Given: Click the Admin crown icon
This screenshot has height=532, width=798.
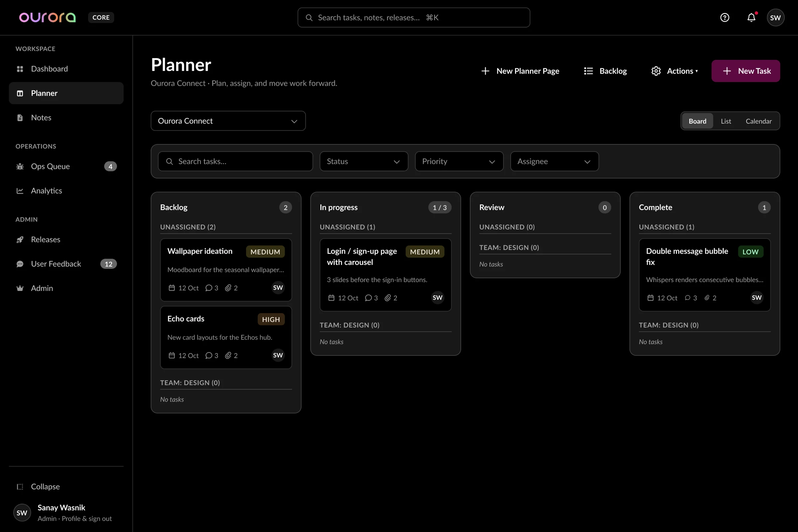Looking at the screenshot, I should pos(20,288).
